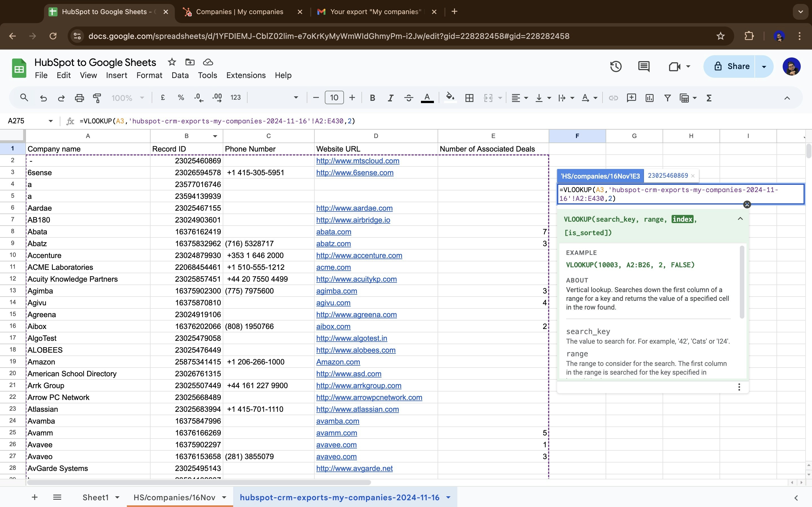Click the paint format roller icon
The height and width of the screenshot is (507, 812).
(97, 98)
